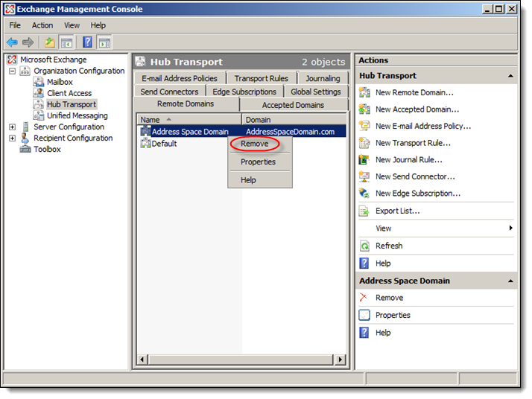Switch to the Global Settings tab
This screenshot has height=399, width=532.
point(316,92)
